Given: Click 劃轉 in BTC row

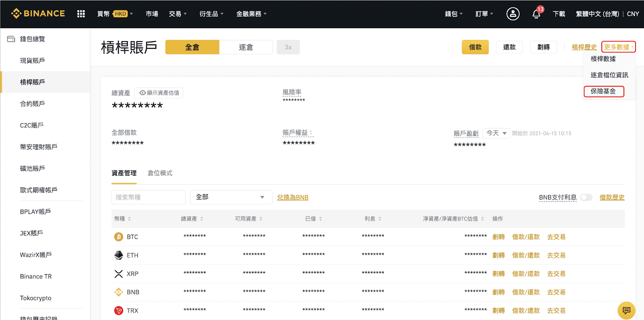Looking at the screenshot, I should (x=498, y=237).
